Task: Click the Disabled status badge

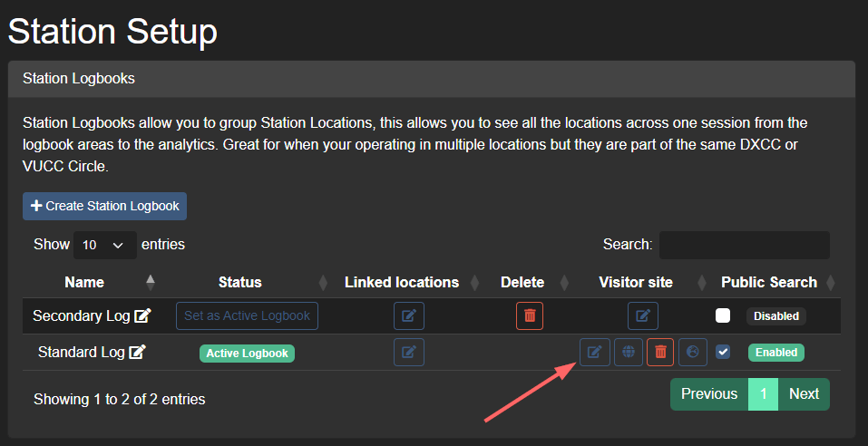Action: [776, 316]
